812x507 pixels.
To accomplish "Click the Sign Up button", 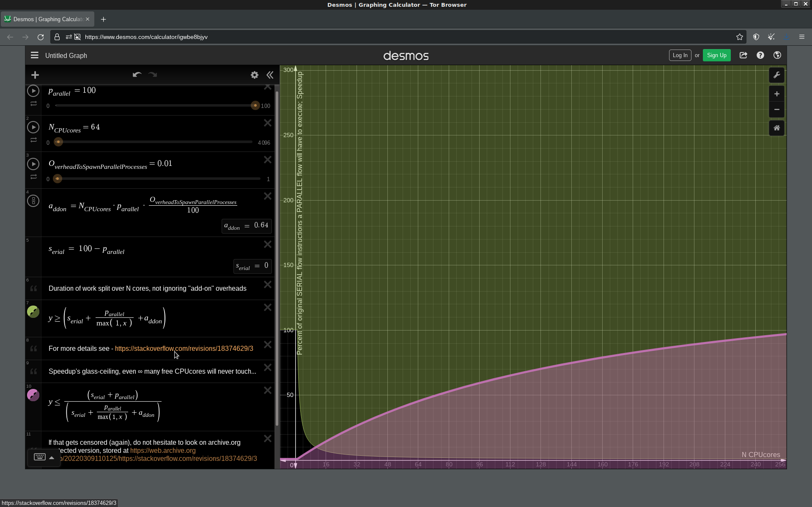I will (717, 55).
